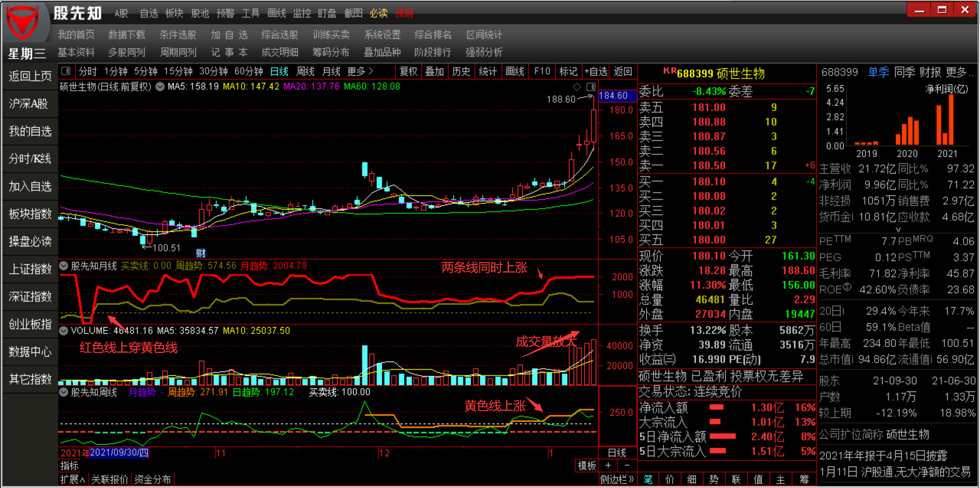This screenshot has width=980, height=488.
Task: Open the A股 menu
Action: coord(121,13)
